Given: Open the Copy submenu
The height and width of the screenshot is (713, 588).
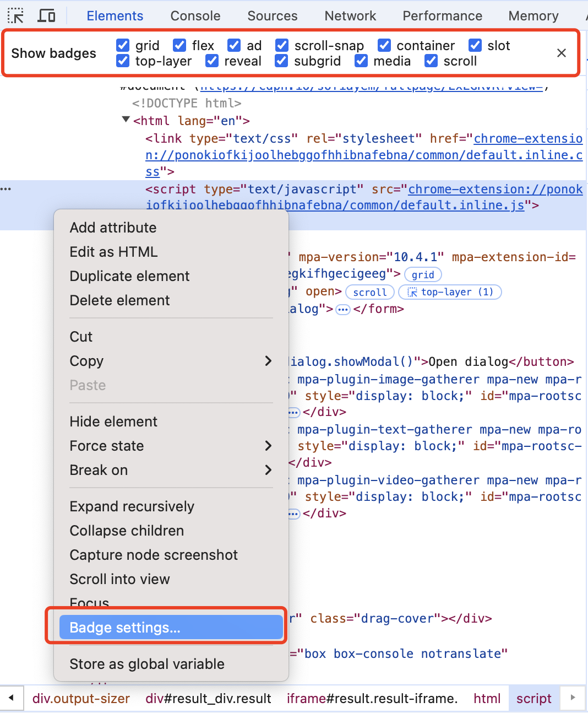Looking at the screenshot, I should (x=171, y=361).
